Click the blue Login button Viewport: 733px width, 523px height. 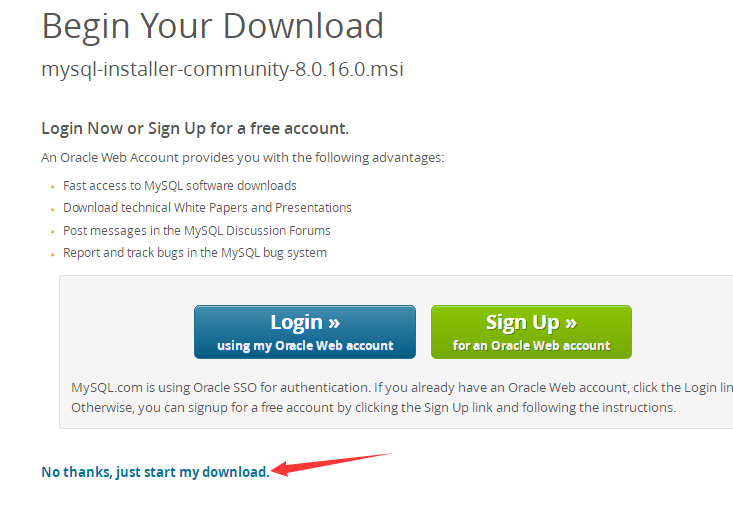point(305,332)
